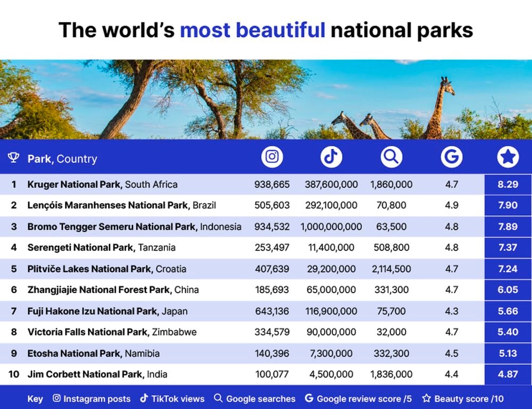Click the small TikTok icon in the key
The width and height of the screenshot is (532, 409).
[x=144, y=398]
